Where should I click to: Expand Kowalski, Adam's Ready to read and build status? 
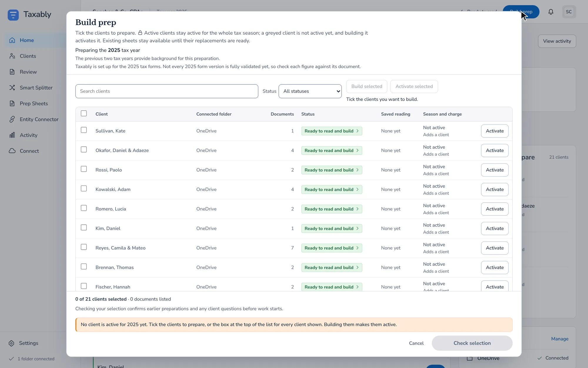click(x=332, y=190)
